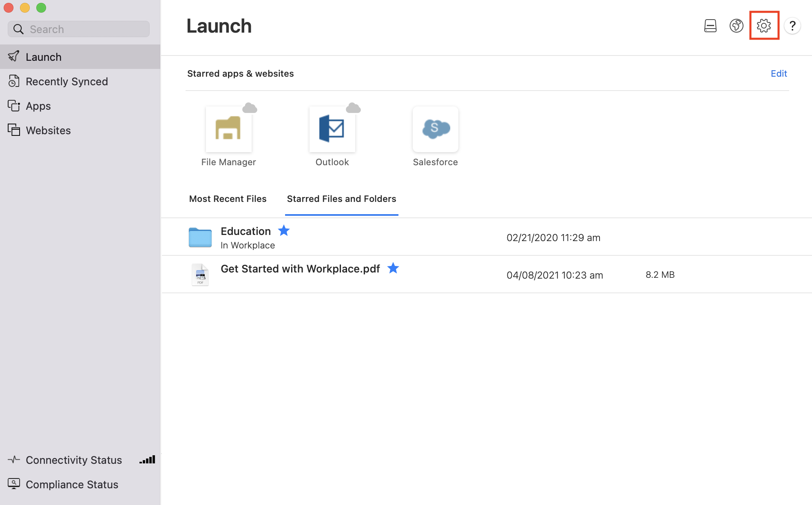The height and width of the screenshot is (505, 812).
Task: Switch to the Most Recent Files tab
Action: [228, 199]
